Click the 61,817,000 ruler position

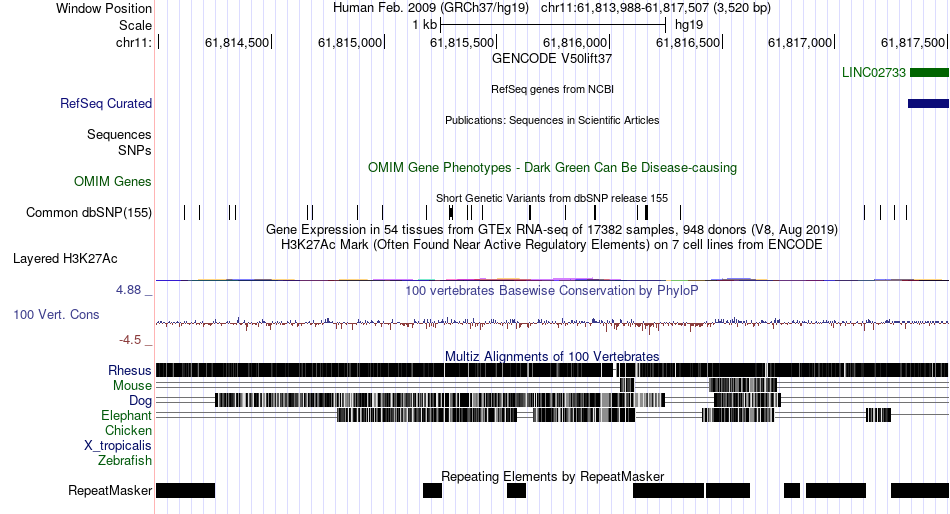[x=800, y=42]
